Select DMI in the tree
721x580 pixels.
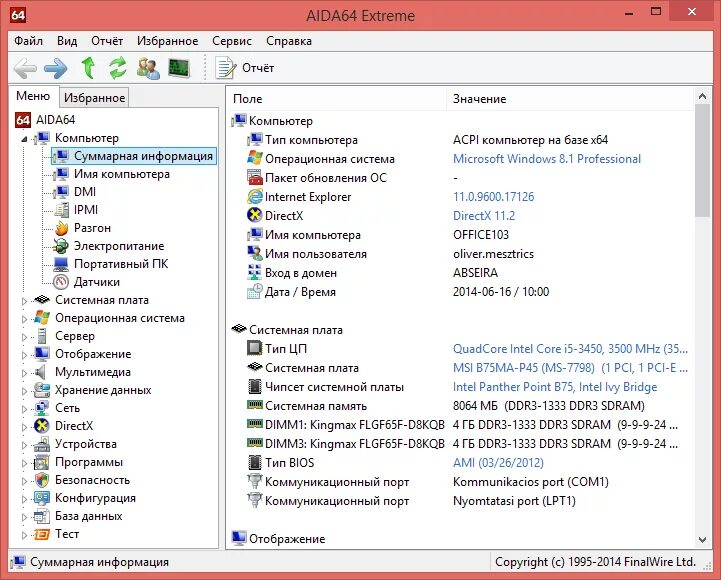click(x=85, y=192)
